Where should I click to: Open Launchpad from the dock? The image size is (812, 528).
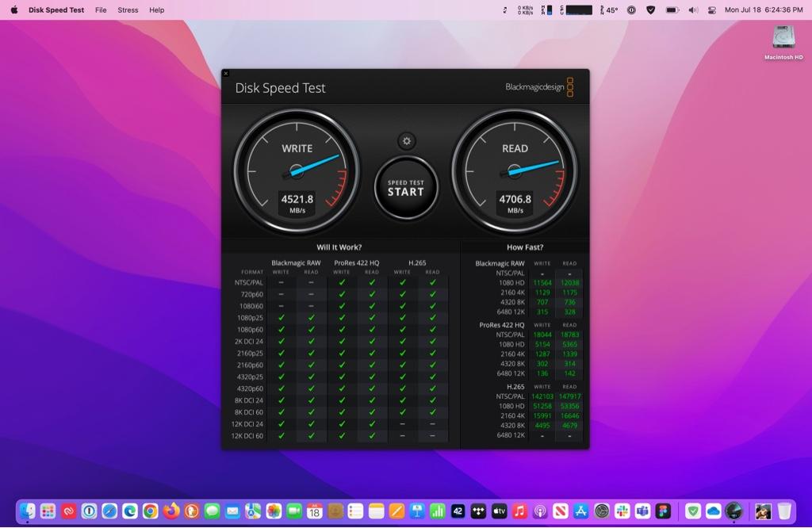[x=48, y=511]
